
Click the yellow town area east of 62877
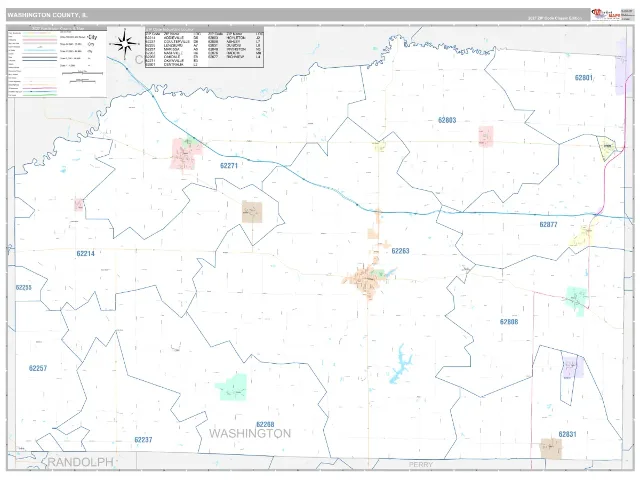(584, 235)
